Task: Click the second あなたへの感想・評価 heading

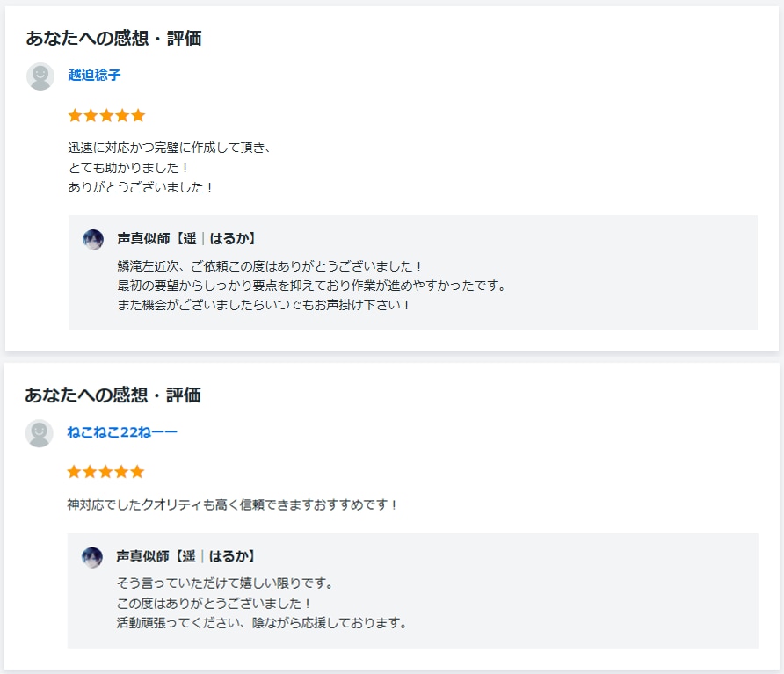Action: 113,395
